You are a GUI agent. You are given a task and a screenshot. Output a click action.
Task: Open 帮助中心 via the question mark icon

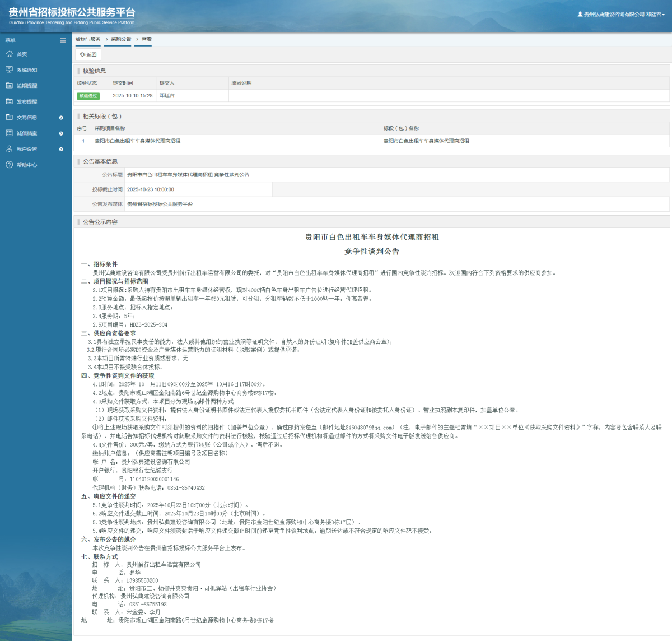[9, 165]
